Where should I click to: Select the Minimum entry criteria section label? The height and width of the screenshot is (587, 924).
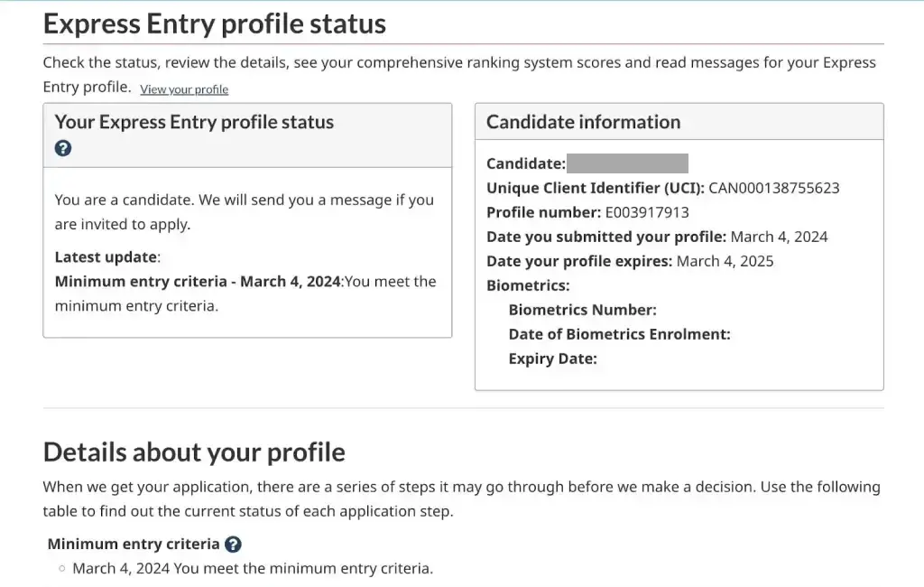tap(131, 544)
